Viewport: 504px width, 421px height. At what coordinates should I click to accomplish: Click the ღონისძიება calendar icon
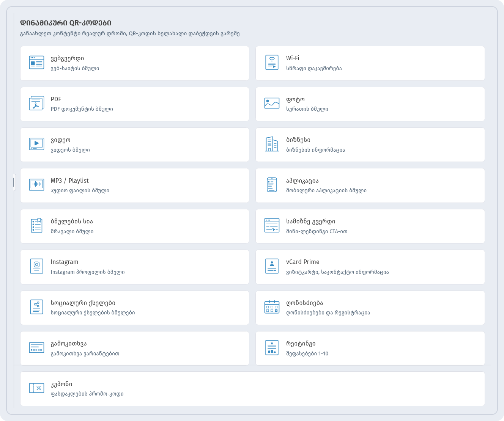[x=272, y=307]
